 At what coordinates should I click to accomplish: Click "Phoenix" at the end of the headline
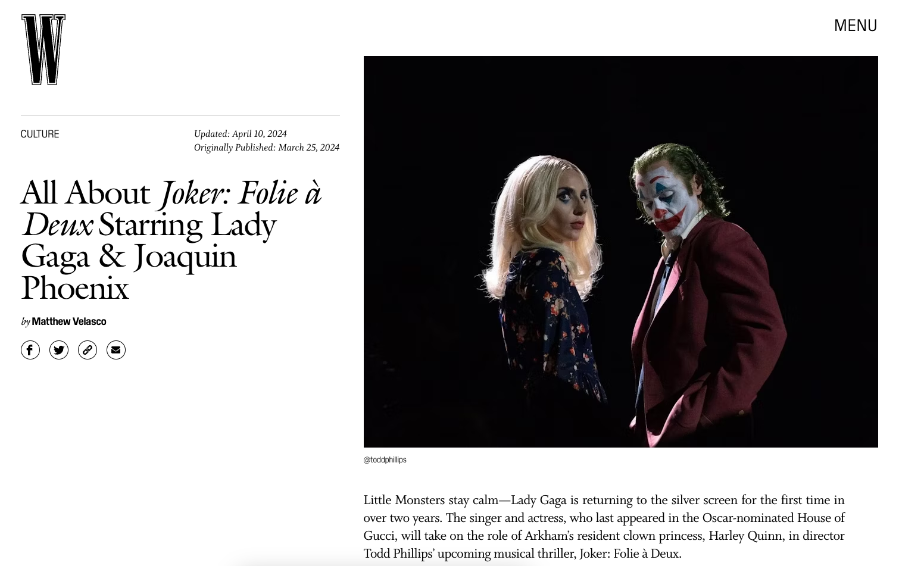(x=75, y=288)
